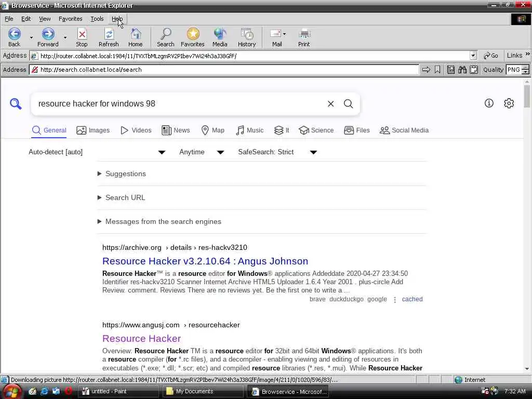Switch to the Social Media tab
Viewport: 532px width, 399px height.
[404, 130]
